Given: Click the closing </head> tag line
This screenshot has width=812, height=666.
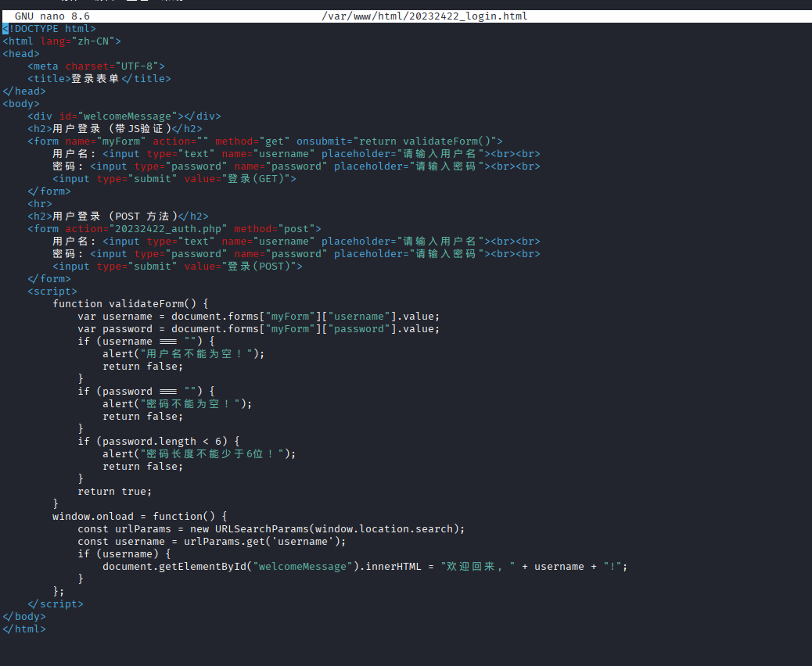Looking at the screenshot, I should coord(23,91).
